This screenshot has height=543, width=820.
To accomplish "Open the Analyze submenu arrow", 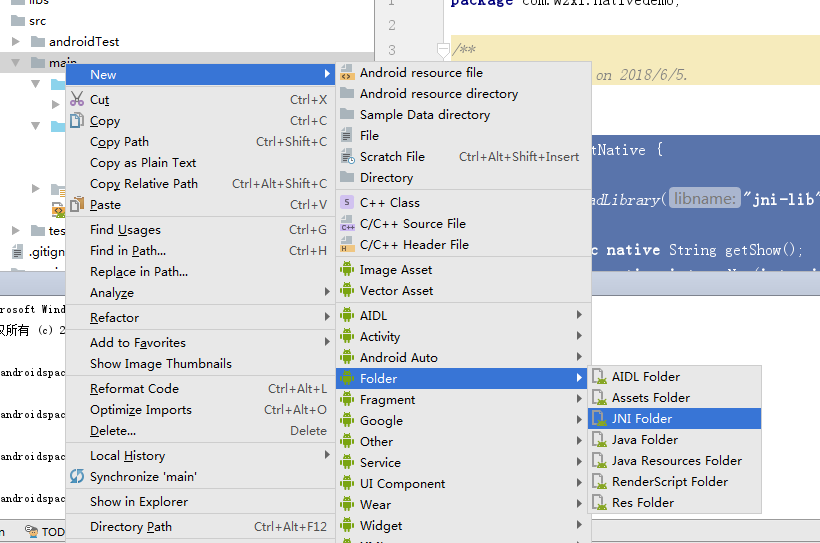I will (327, 291).
